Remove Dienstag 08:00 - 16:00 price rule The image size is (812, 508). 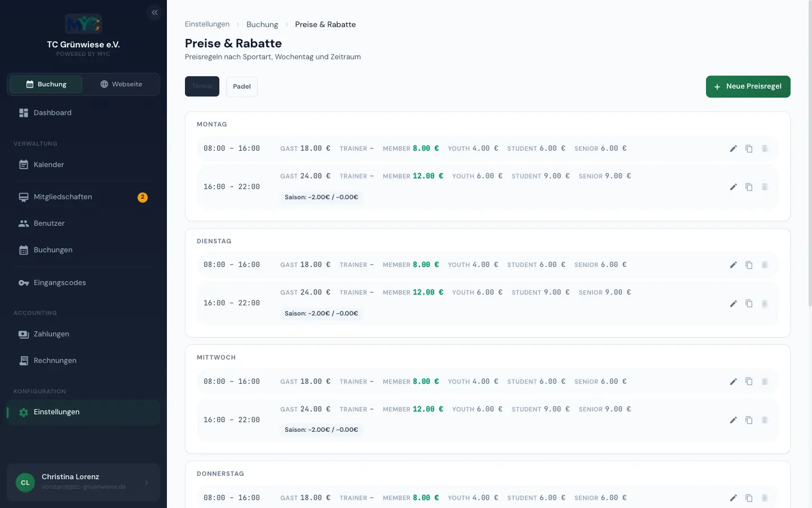pos(765,265)
